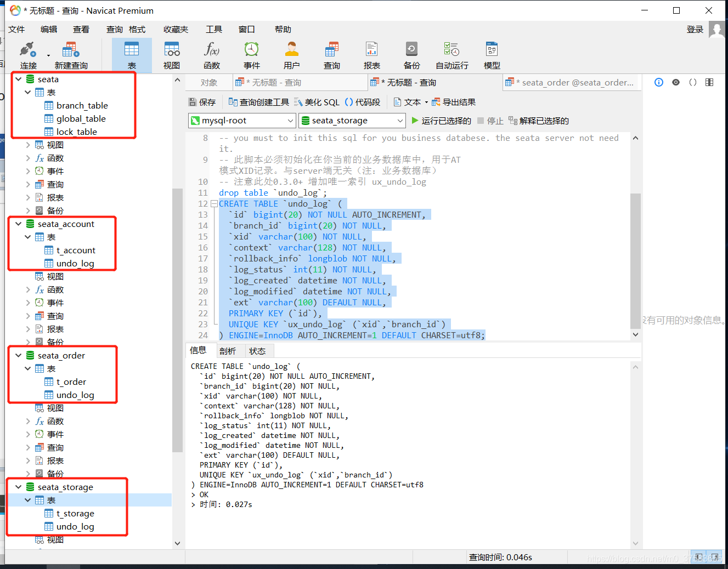Expand the Functions (函数) node under seata

coord(28,158)
